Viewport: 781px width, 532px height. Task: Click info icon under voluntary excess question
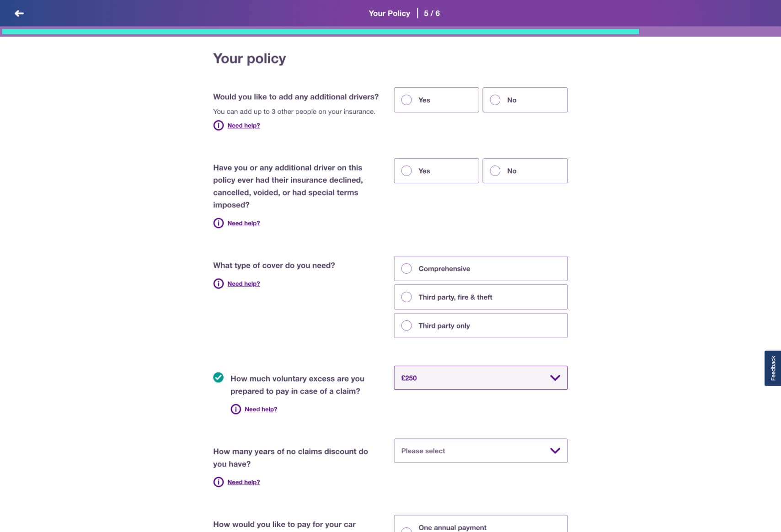click(236, 409)
